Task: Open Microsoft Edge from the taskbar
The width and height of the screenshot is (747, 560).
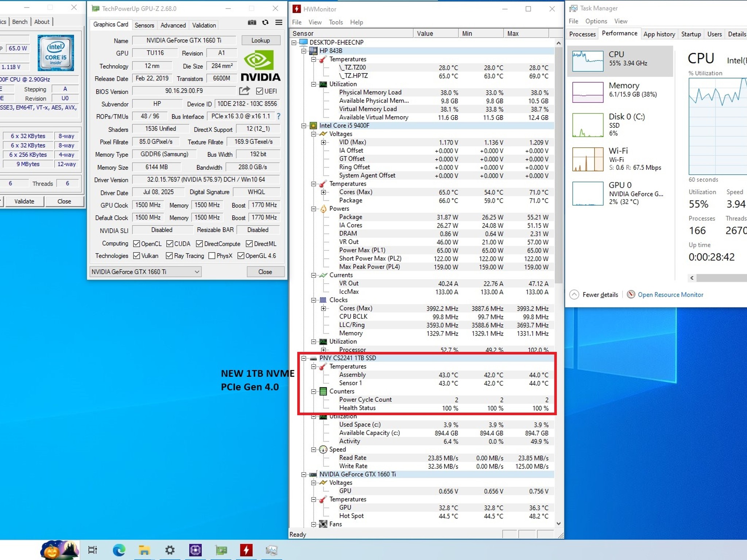Action: point(119,550)
